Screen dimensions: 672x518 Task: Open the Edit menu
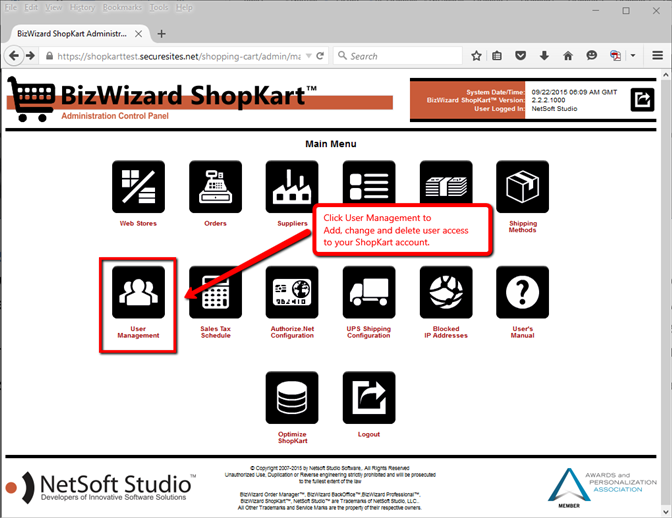31,8
